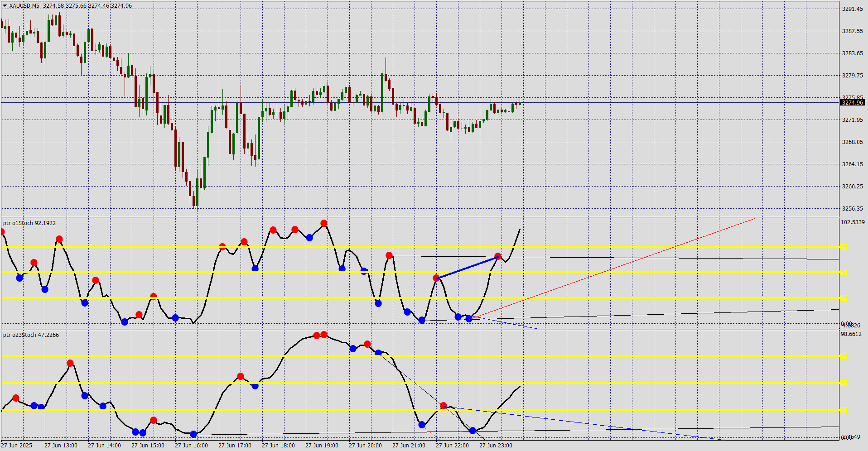Click the 27 Jun 2025 date label on time axis

click(17, 446)
